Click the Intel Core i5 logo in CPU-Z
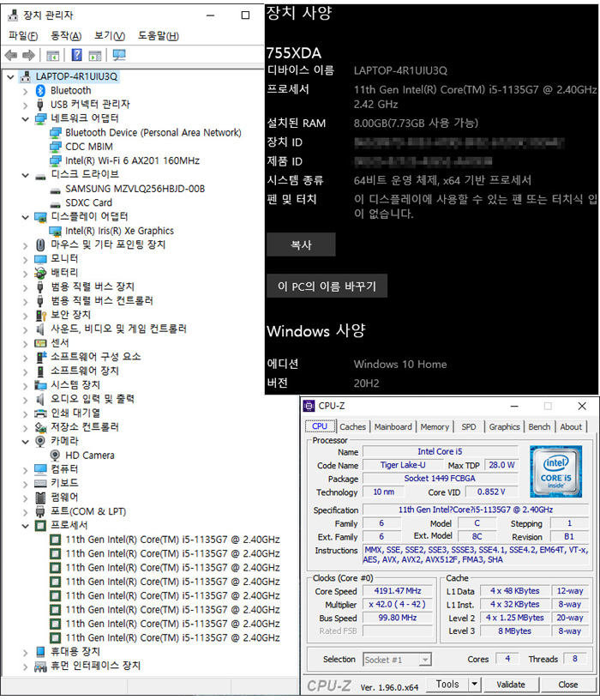This screenshot has height=700, width=600. point(555,472)
